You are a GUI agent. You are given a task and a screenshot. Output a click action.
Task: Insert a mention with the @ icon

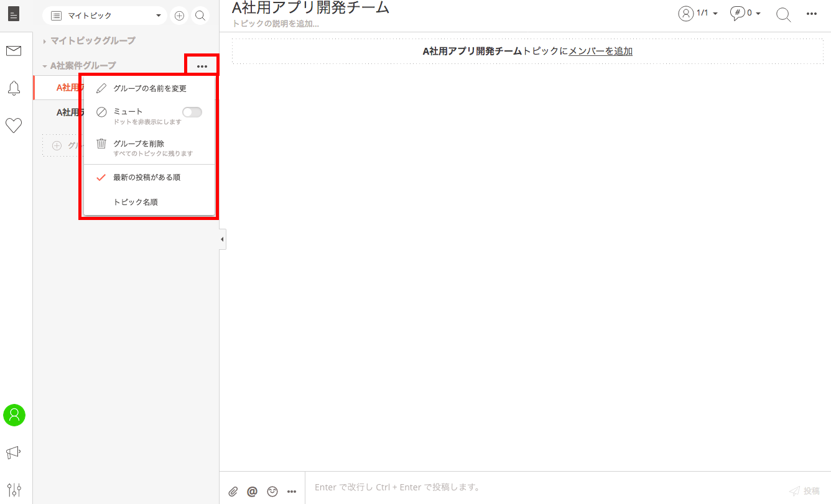pos(252,492)
